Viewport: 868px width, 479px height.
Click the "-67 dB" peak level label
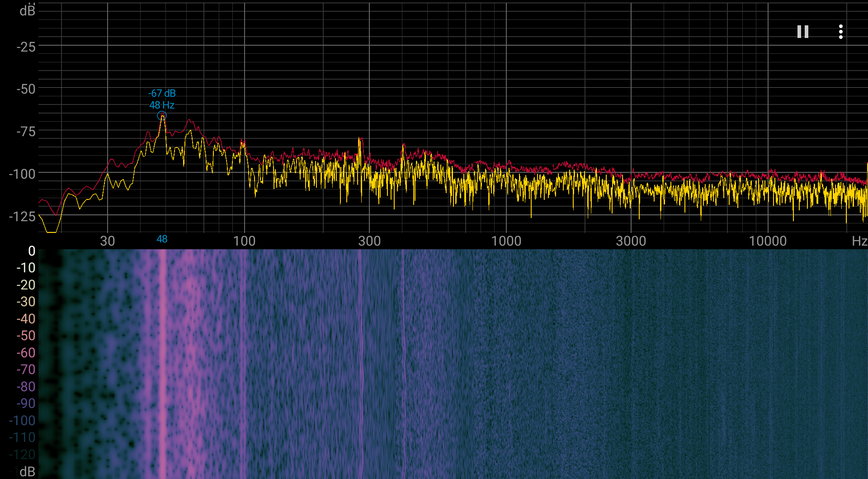[162, 93]
